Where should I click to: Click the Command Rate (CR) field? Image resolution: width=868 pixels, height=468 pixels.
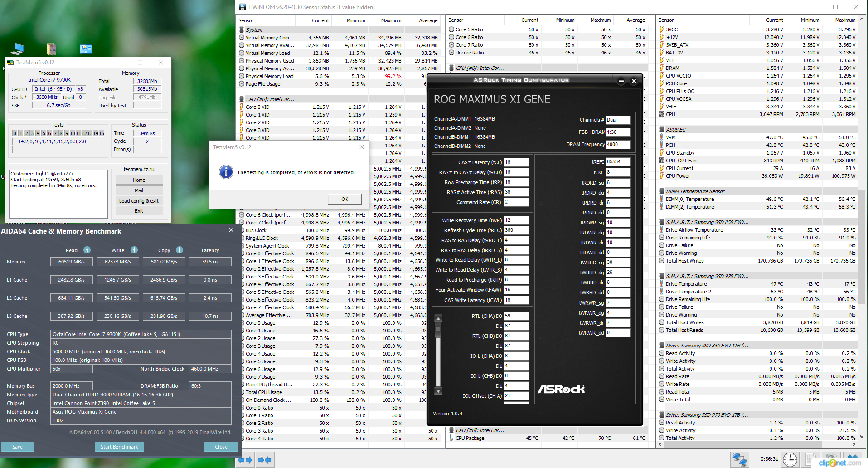click(516, 202)
